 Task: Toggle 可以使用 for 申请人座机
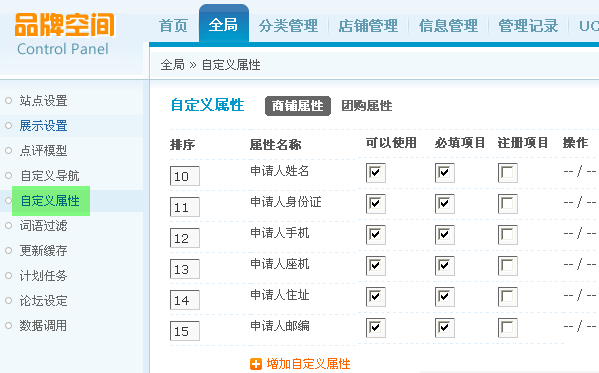tap(376, 266)
